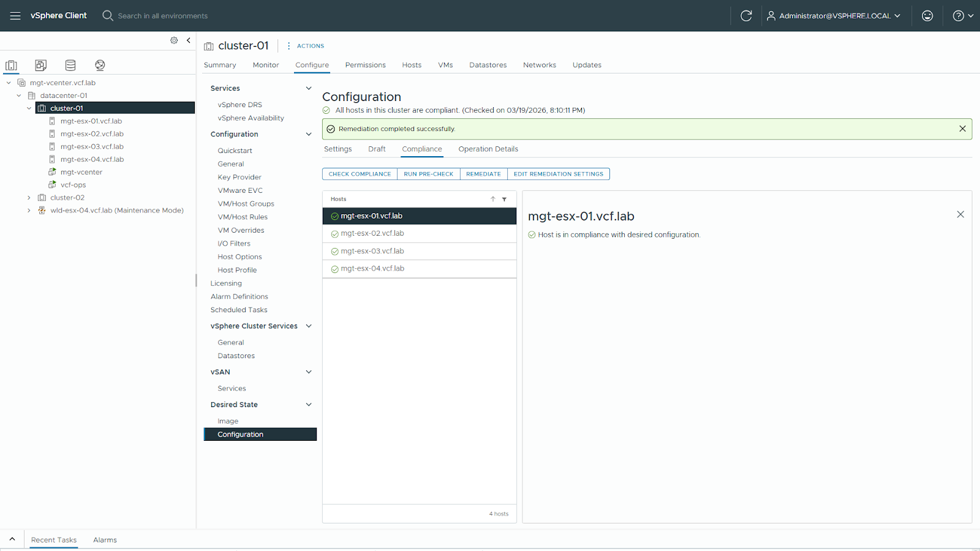Open the Operation Details tab

[x=488, y=149]
